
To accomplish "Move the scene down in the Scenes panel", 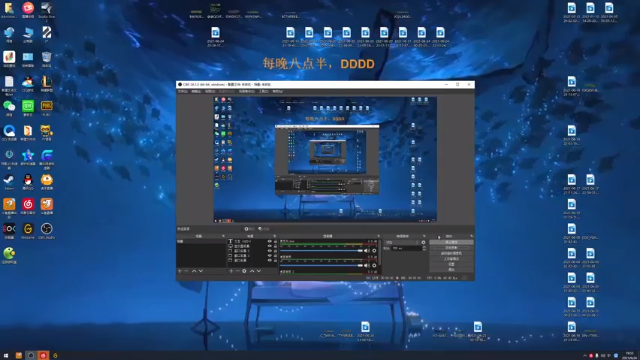I will click(x=201, y=271).
